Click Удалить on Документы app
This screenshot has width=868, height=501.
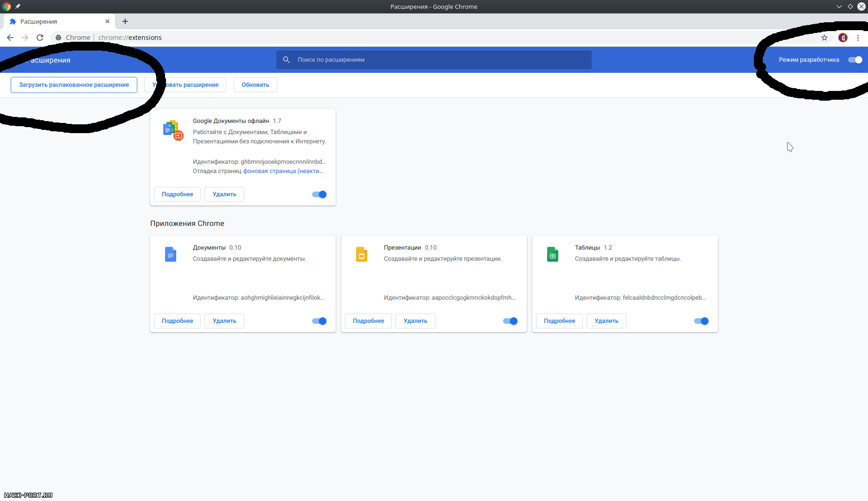tap(224, 321)
